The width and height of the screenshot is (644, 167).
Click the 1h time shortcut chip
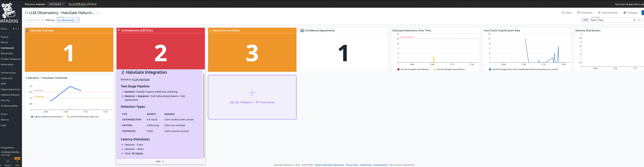point(585,20)
